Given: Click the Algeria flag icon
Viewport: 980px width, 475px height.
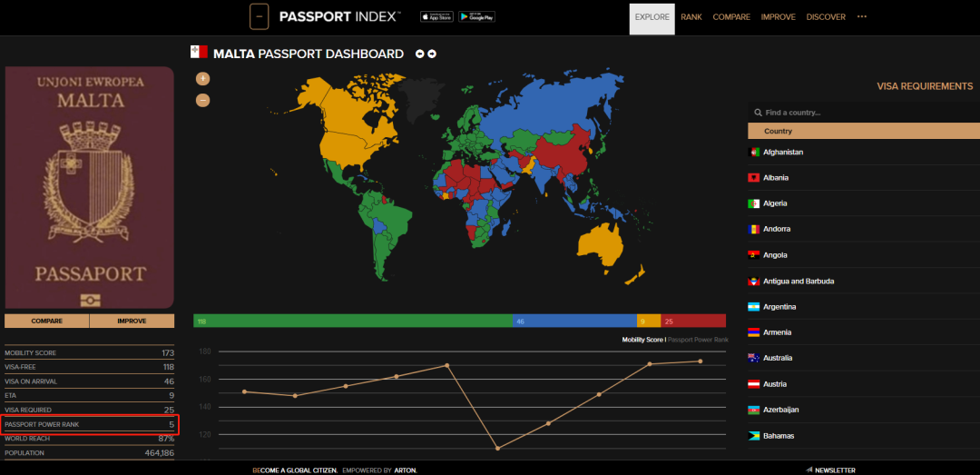Looking at the screenshot, I should pyautogui.click(x=753, y=203).
